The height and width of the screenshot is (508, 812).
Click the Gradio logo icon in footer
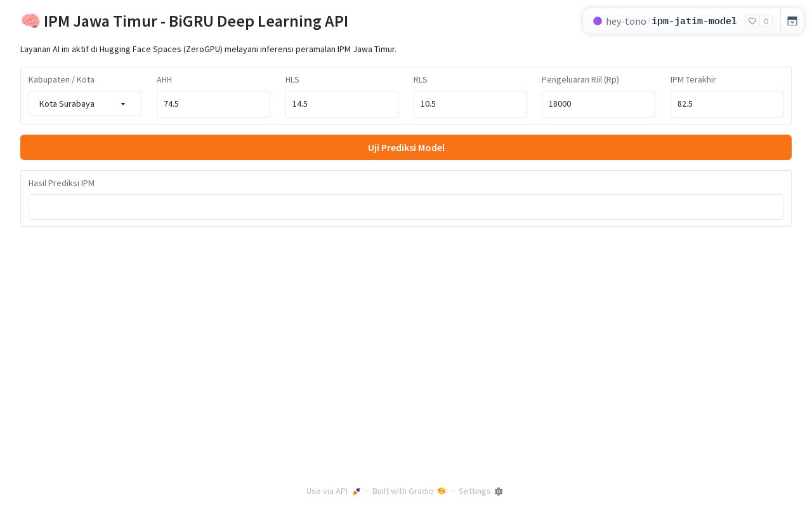(442, 491)
